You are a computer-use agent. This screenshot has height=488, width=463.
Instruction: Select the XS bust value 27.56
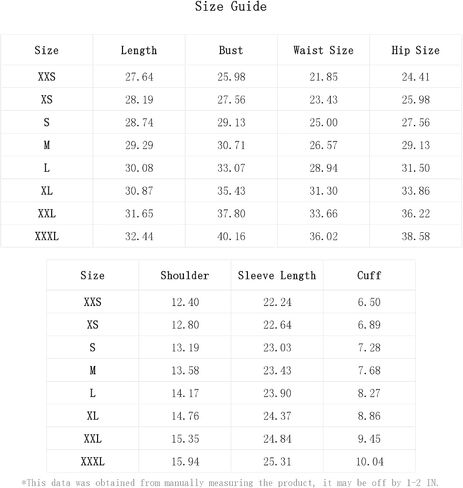(231, 100)
